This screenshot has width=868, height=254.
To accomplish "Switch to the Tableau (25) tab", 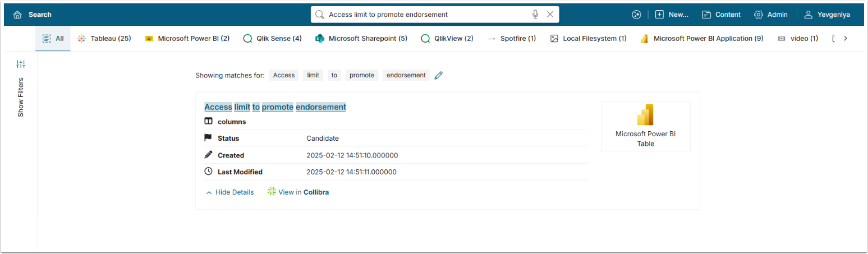I will pos(104,39).
